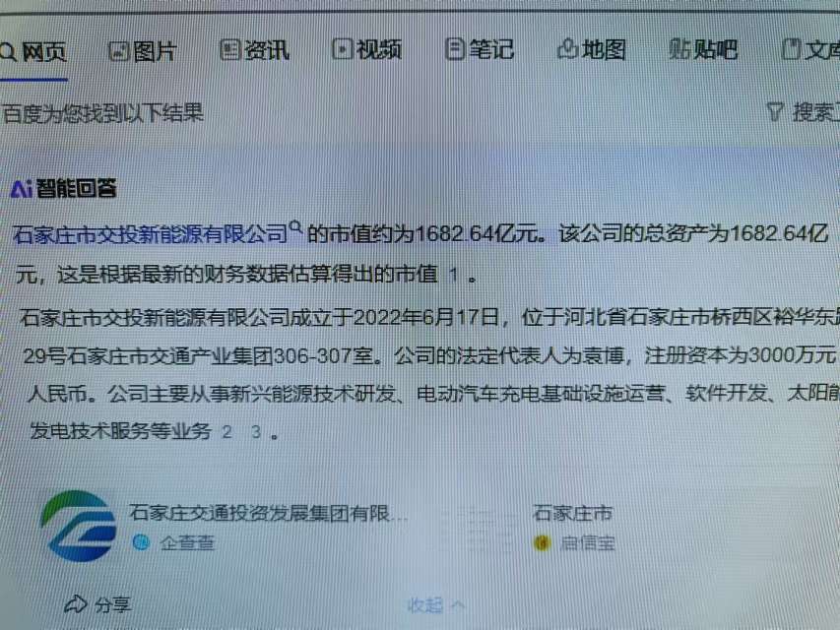Open citation reference number 1

454,276
